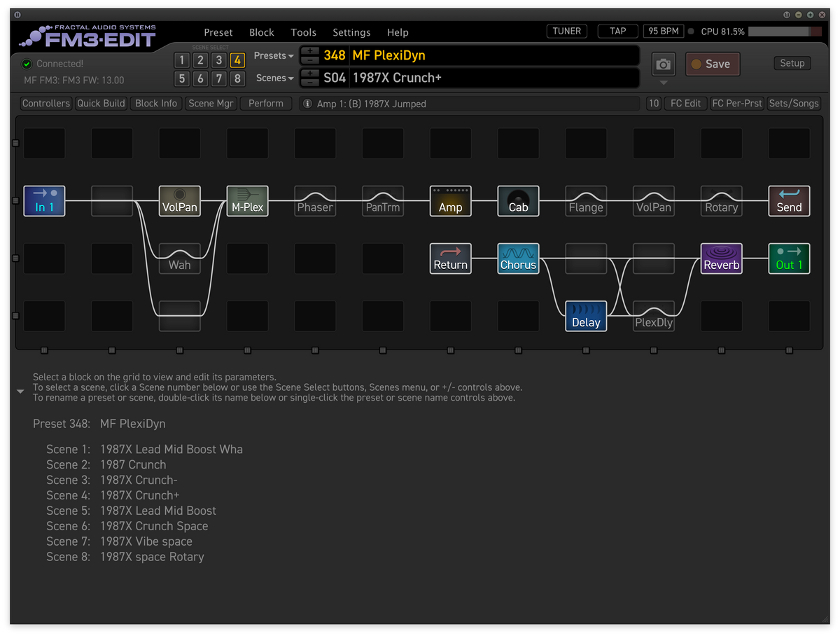Open the Tuner
The width and height of the screenshot is (840, 636).
pyautogui.click(x=567, y=31)
